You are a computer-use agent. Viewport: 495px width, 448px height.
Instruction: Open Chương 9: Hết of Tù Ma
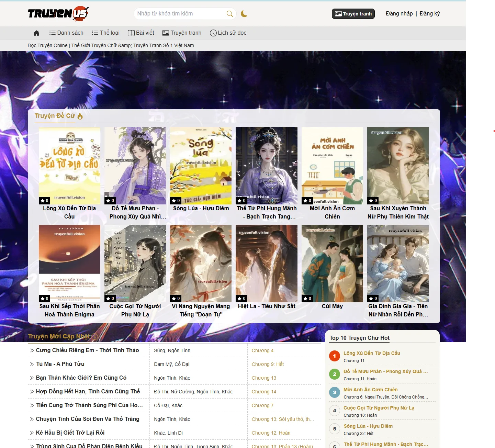268,364
